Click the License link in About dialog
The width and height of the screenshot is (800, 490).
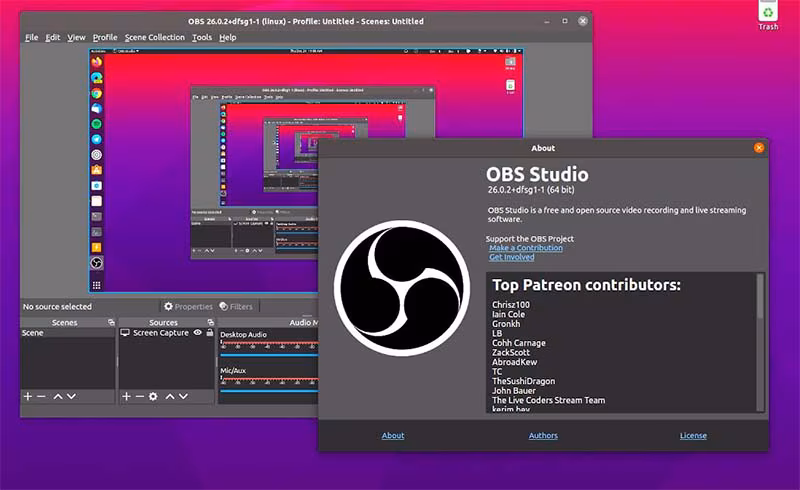[x=693, y=435]
